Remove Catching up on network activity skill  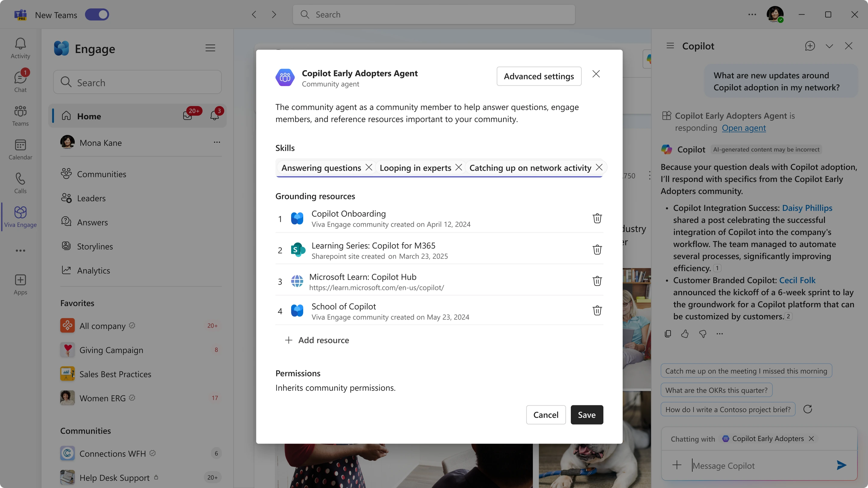tap(599, 167)
